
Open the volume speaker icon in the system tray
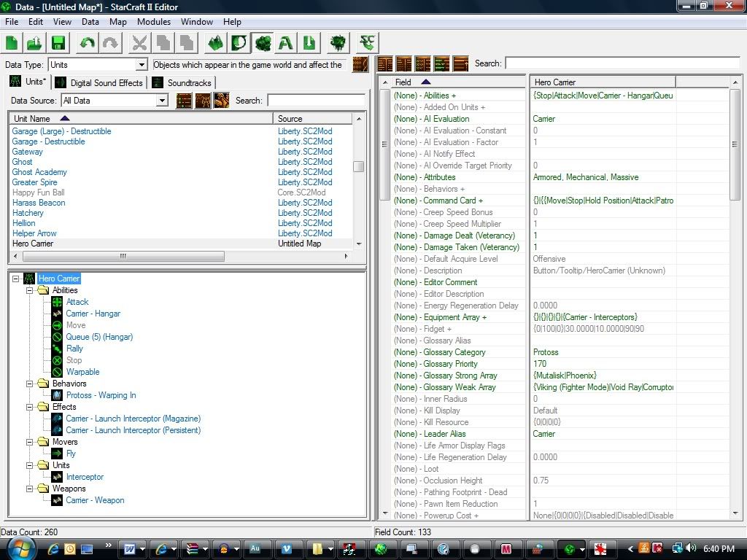pos(692,548)
